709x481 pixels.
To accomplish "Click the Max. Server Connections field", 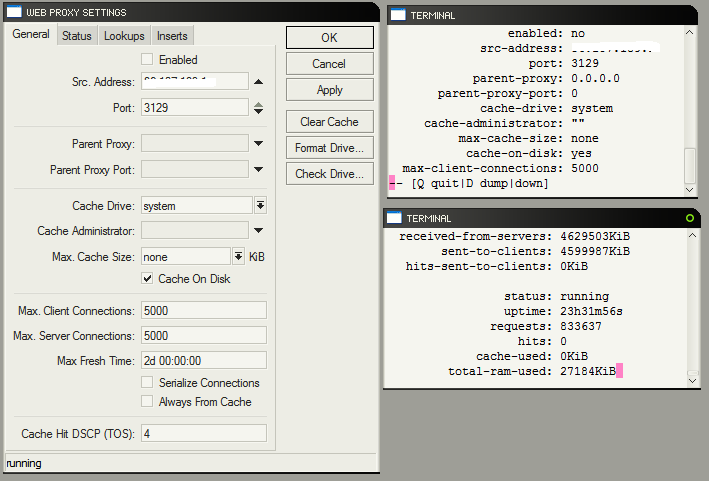I will (204, 335).
